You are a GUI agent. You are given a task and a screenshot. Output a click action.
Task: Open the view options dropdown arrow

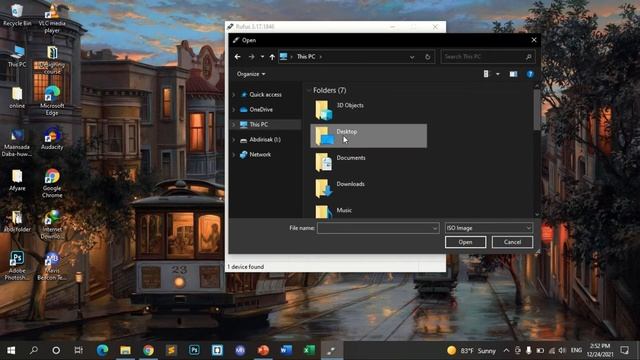pyautogui.click(x=498, y=74)
